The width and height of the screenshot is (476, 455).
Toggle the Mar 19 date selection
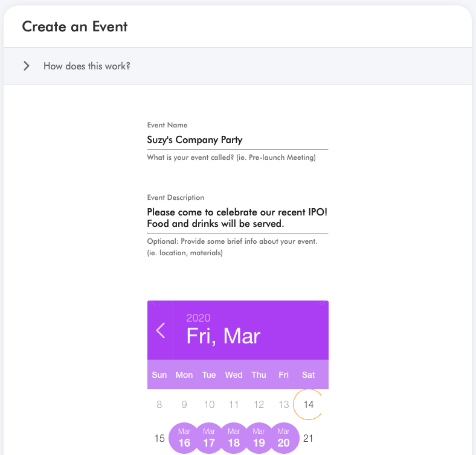click(x=259, y=438)
